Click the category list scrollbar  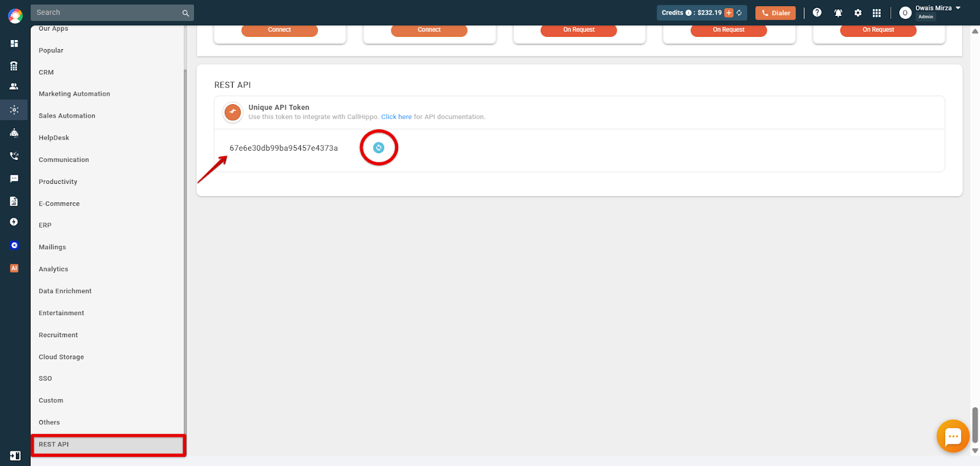(x=185, y=251)
